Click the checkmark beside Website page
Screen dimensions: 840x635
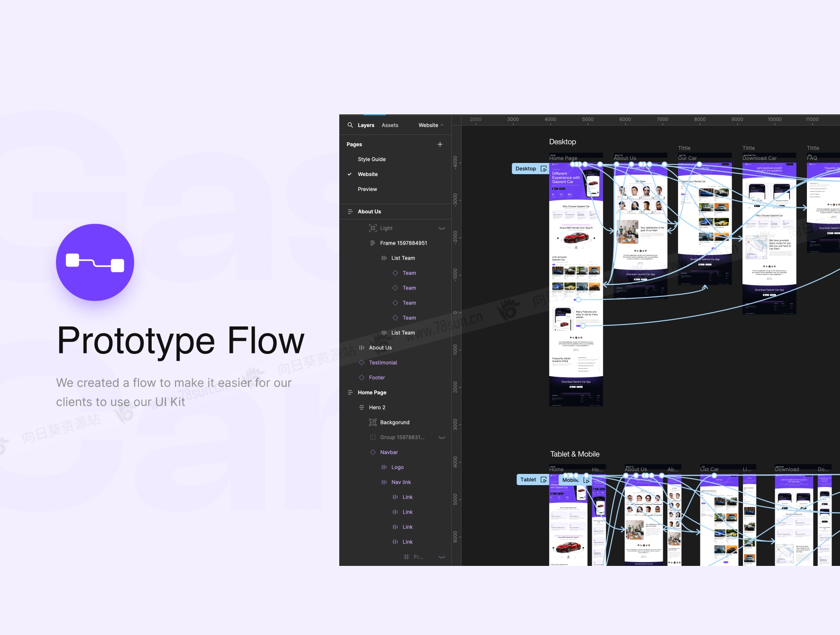[350, 174]
